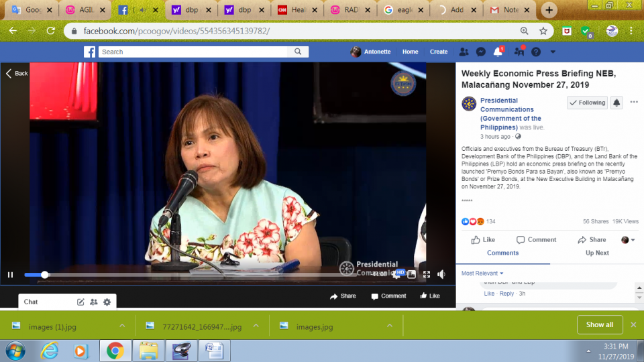644x362 pixels.
Task: Like the video in the sidebar
Action: 483,240
